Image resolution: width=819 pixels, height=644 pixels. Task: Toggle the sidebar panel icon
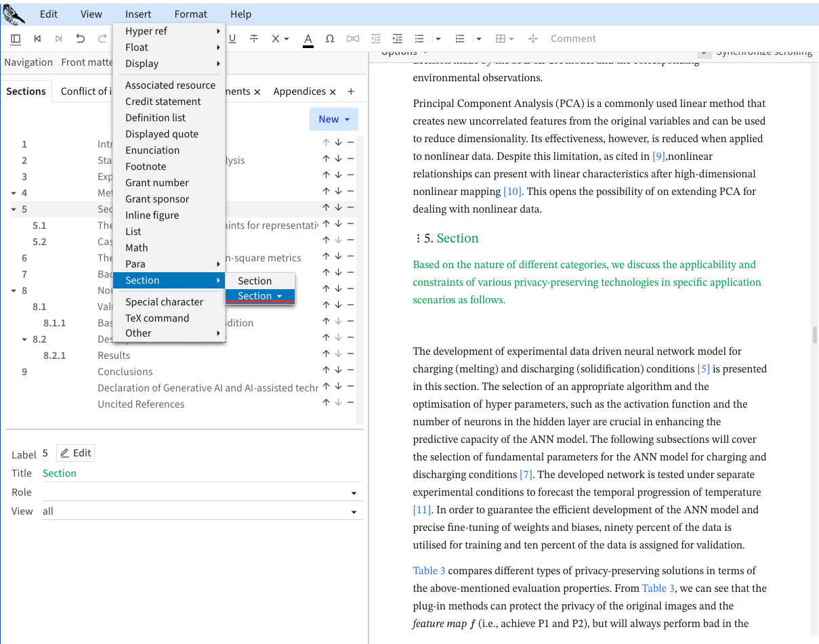[16, 39]
